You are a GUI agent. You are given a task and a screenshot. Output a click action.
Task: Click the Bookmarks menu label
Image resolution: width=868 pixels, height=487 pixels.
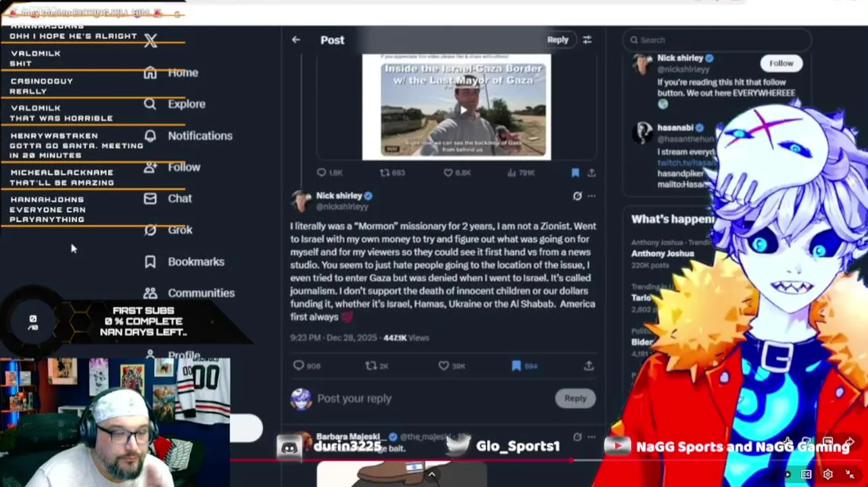(x=196, y=262)
